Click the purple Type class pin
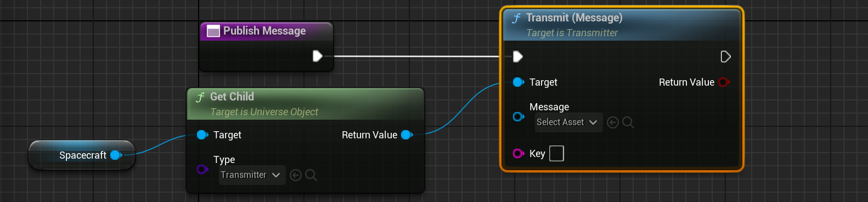The image size is (868, 202). tap(202, 169)
